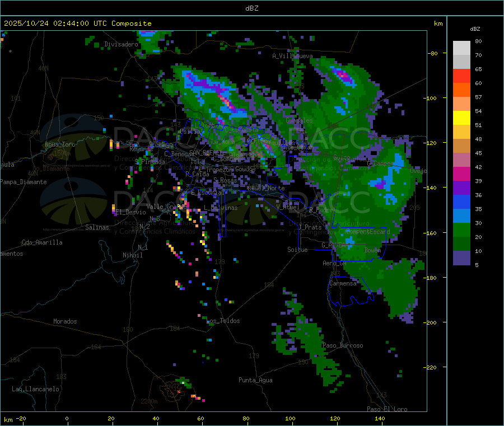Click the 51 dBZ yellow legend swatch
This screenshot has height=426, width=504.
click(461, 118)
